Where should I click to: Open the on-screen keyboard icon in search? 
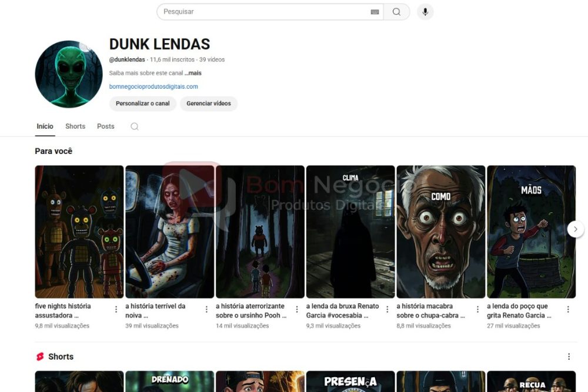click(375, 12)
